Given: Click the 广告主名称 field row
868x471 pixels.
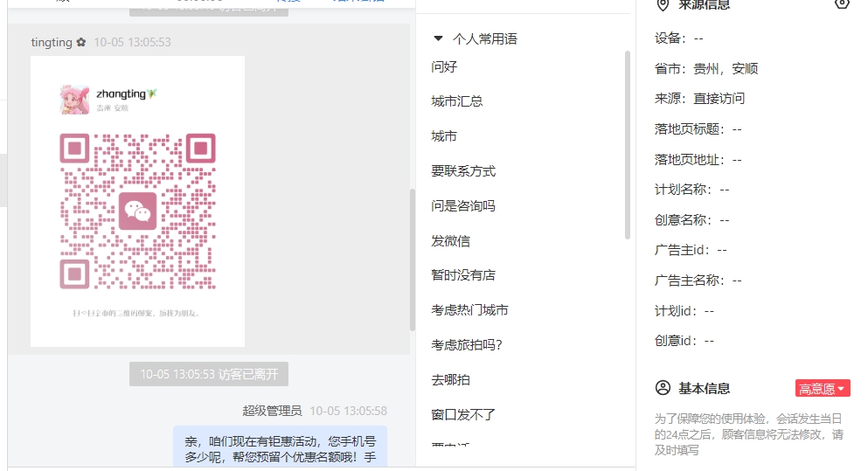Looking at the screenshot, I should point(698,280).
